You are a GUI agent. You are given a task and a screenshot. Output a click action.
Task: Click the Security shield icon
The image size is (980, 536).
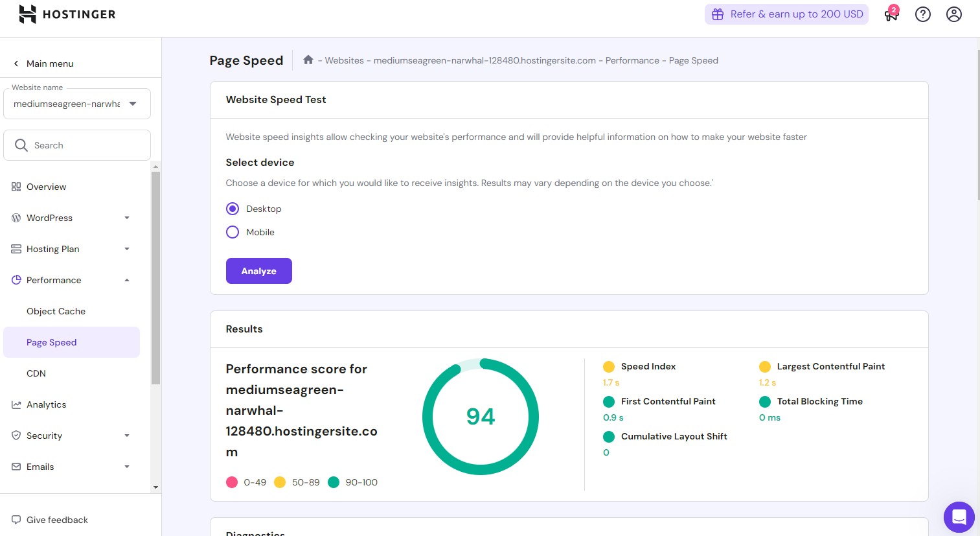[x=16, y=436]
